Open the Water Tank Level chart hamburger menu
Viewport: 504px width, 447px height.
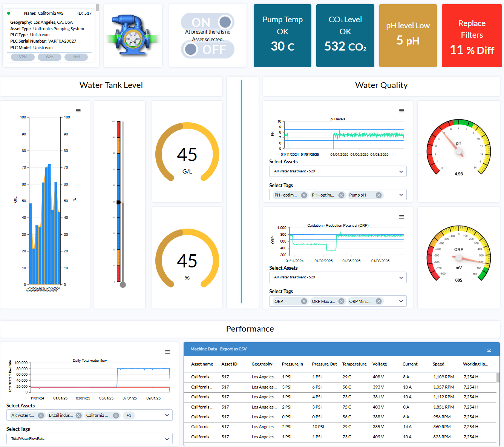coord(78,111)
